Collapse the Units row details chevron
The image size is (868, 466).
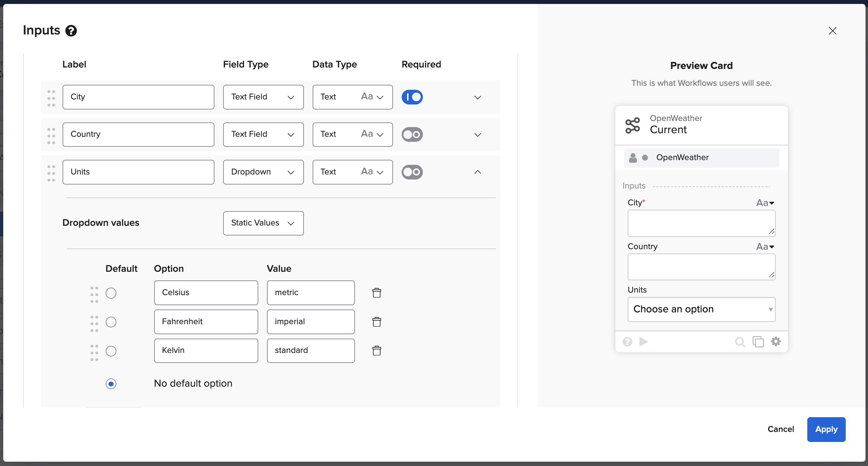[x=477, y=172]
